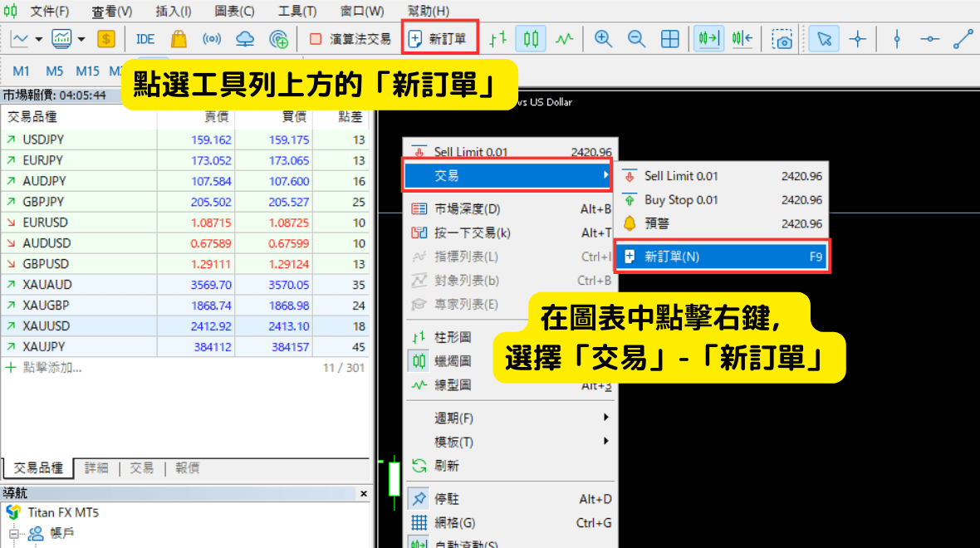Toggle 停駐 docking in context menu
980x548 pixels.
coord(447,499)
